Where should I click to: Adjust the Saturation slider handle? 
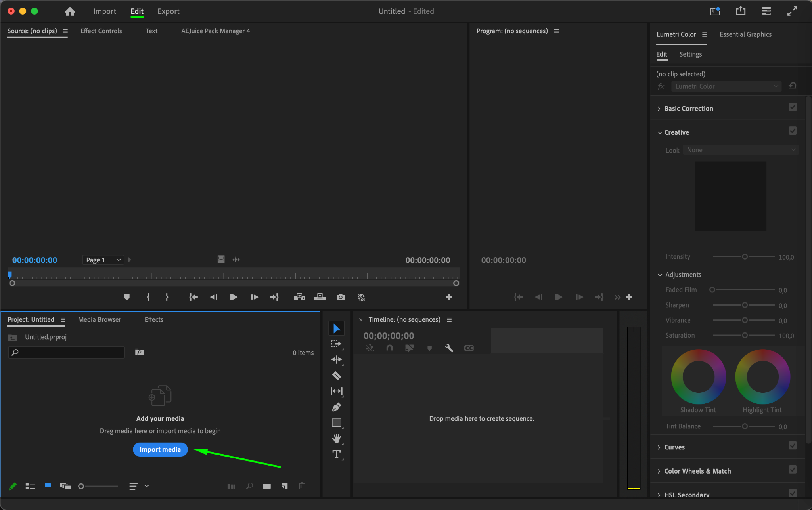(745, 335)
